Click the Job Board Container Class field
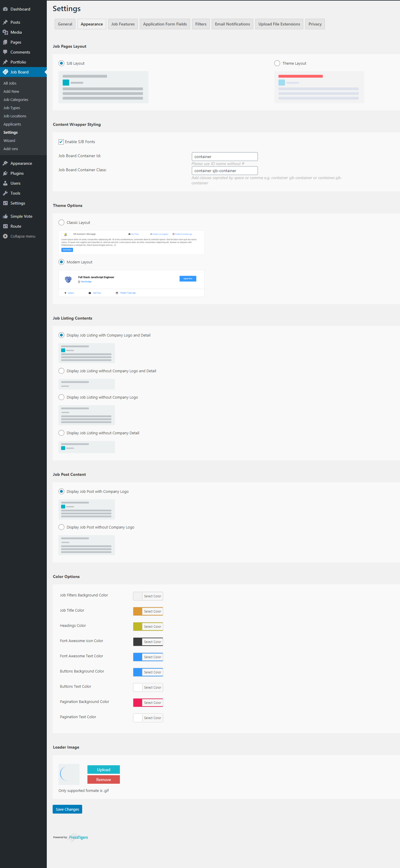 (x=225, y=171)
